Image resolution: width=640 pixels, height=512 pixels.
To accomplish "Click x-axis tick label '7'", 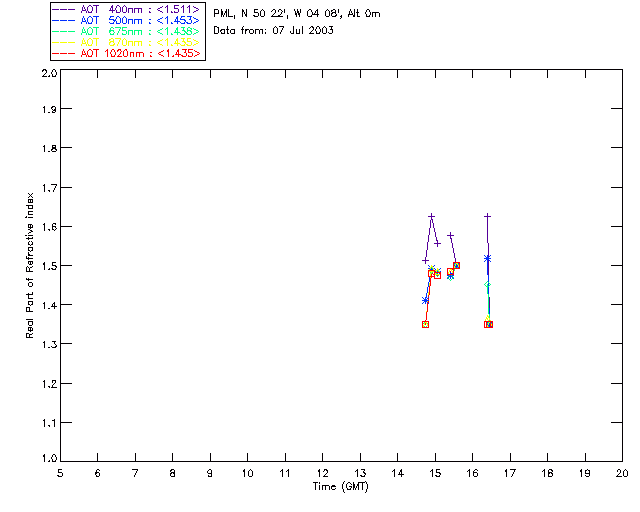I will [135, 473].
